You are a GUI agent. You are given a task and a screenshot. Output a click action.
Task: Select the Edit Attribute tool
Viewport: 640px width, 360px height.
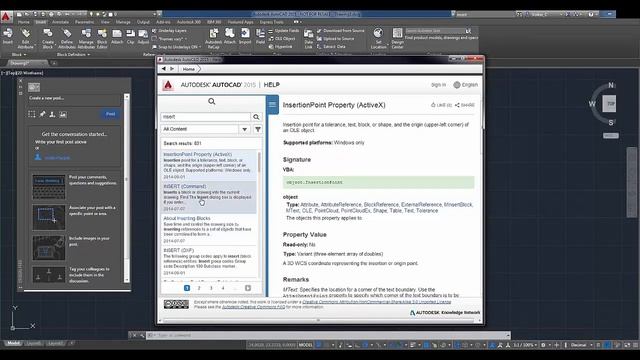[25, 38]
